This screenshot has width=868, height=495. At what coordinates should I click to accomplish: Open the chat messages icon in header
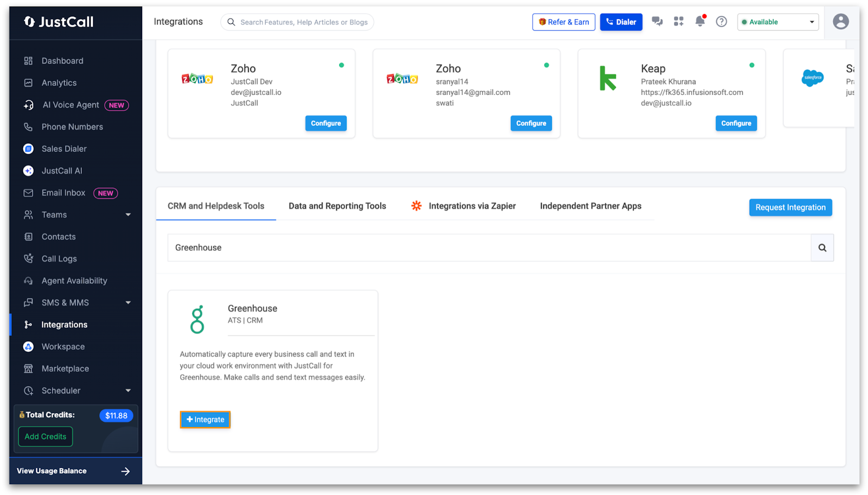pos(657,22)
